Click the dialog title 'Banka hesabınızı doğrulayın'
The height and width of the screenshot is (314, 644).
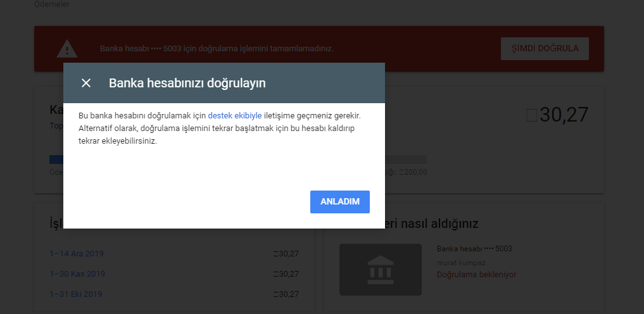pos(187,83)
